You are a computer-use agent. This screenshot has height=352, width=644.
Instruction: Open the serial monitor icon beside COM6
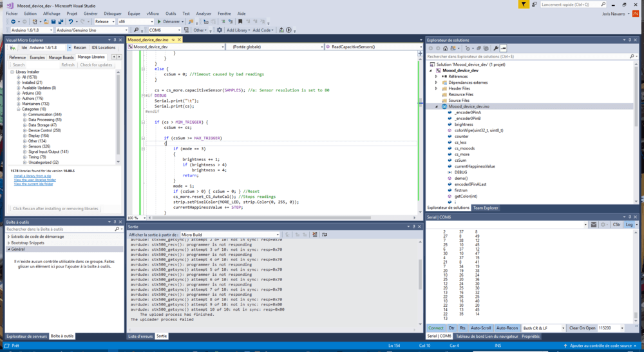click(187, 30)
